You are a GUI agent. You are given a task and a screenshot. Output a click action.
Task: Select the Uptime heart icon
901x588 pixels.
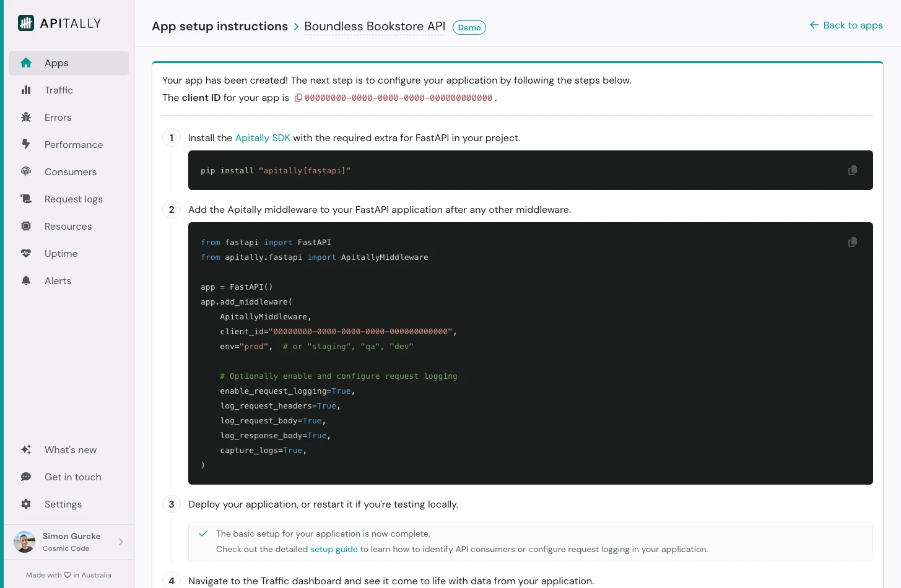[26, 253]
